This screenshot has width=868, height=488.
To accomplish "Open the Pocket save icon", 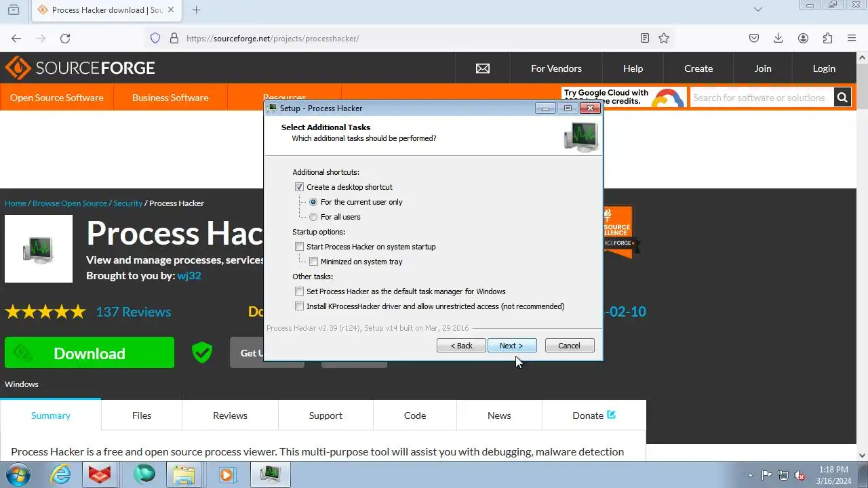I will (754, 39).
